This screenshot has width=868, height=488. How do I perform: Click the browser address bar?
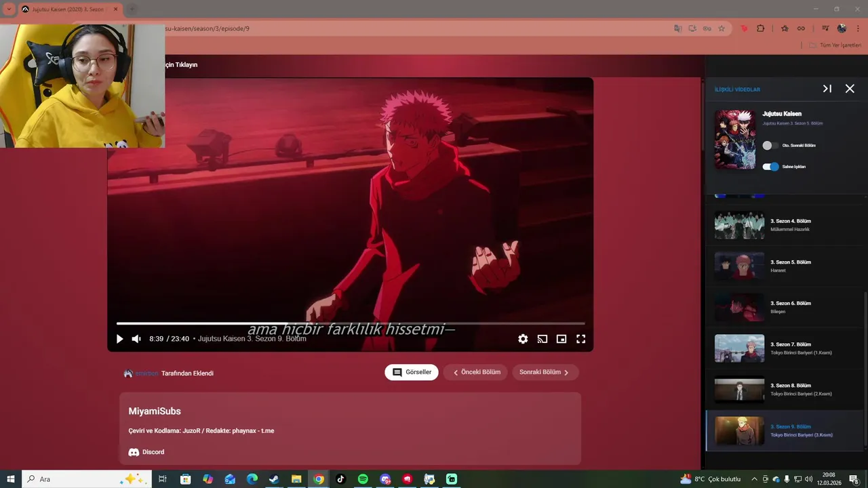pos(407,28)
